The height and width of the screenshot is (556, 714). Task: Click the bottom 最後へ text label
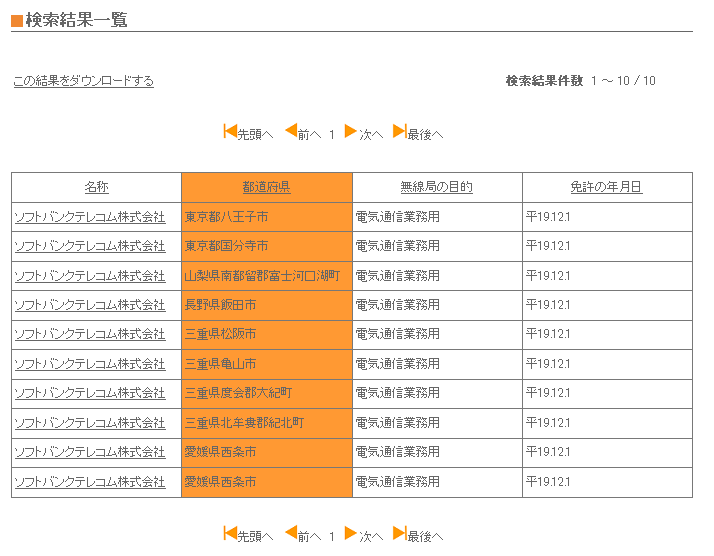[x=425, y=536]
